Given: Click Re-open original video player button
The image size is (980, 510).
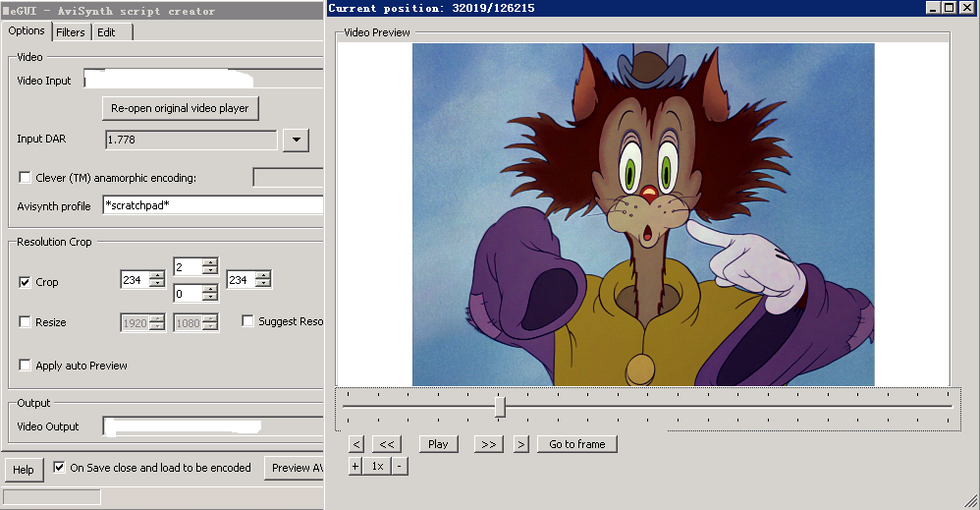Looking at the screenshot, I should click(180, 108).
